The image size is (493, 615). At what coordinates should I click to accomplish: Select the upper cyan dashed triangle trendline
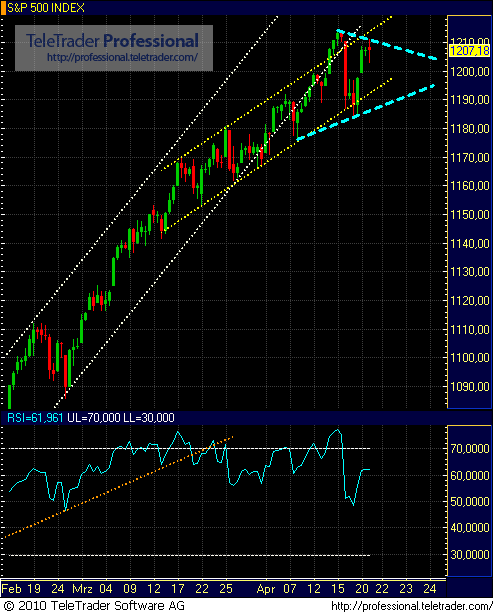(387, 45)
